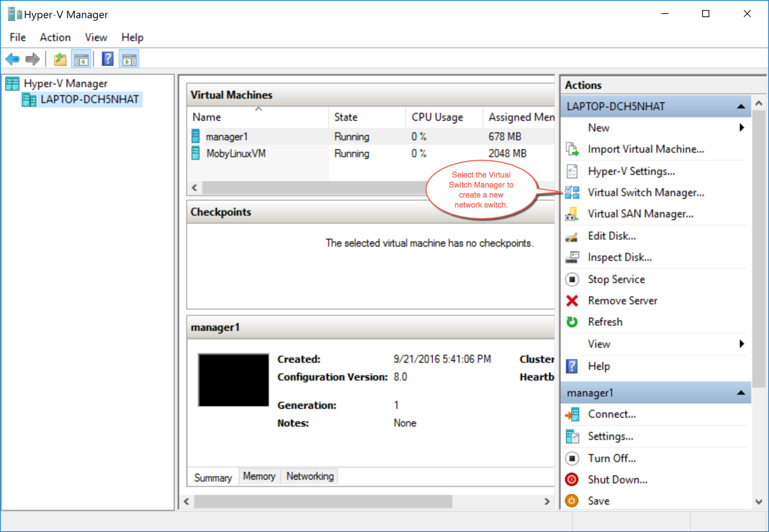Select the Inspect Disk icon
Viewport: 769px width, 532px height.
[571, 257]
